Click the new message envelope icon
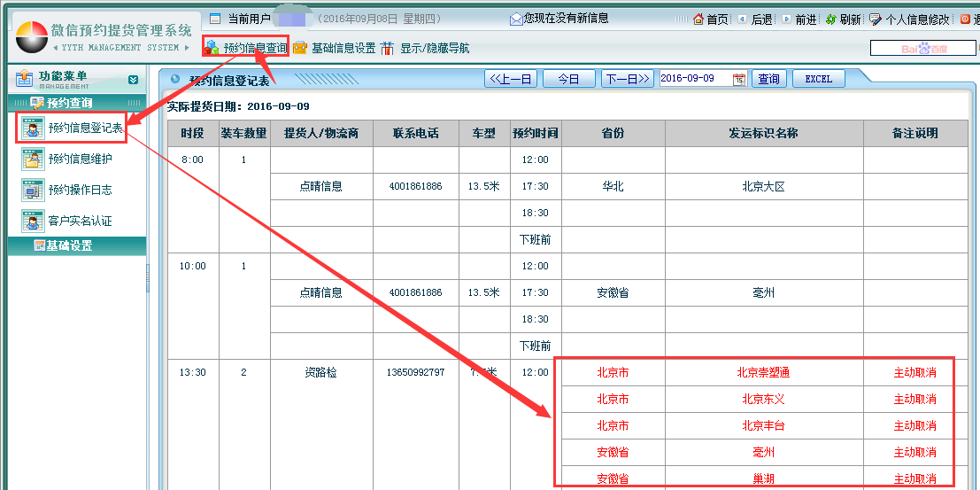This screenshot has width=980, height=490. (x=516, y=19)
